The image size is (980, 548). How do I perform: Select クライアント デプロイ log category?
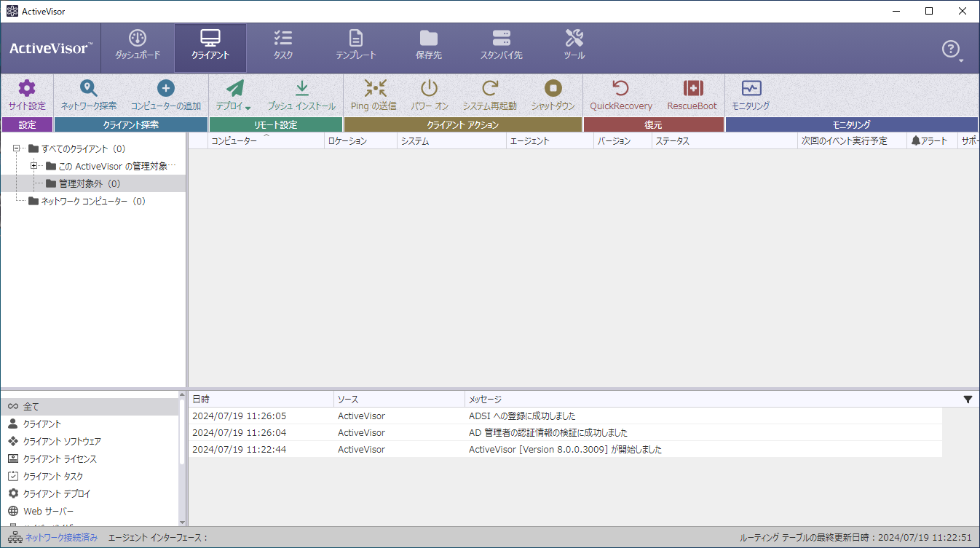pyautogui.click(x=89, y=493)
